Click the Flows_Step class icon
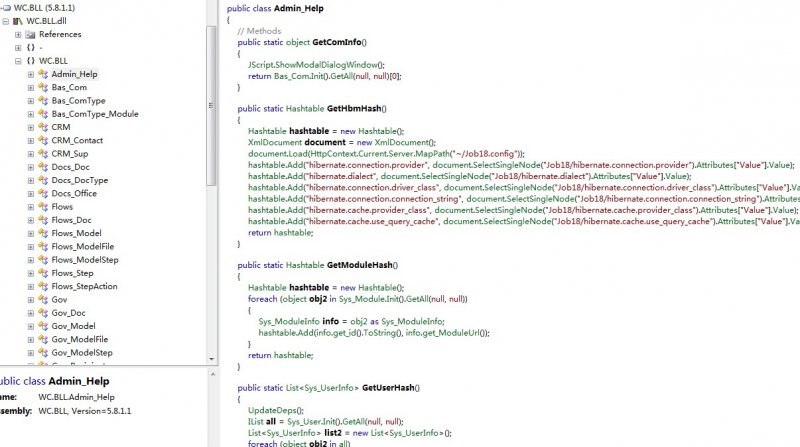The image size is (800, 447). tap(43, 273)
